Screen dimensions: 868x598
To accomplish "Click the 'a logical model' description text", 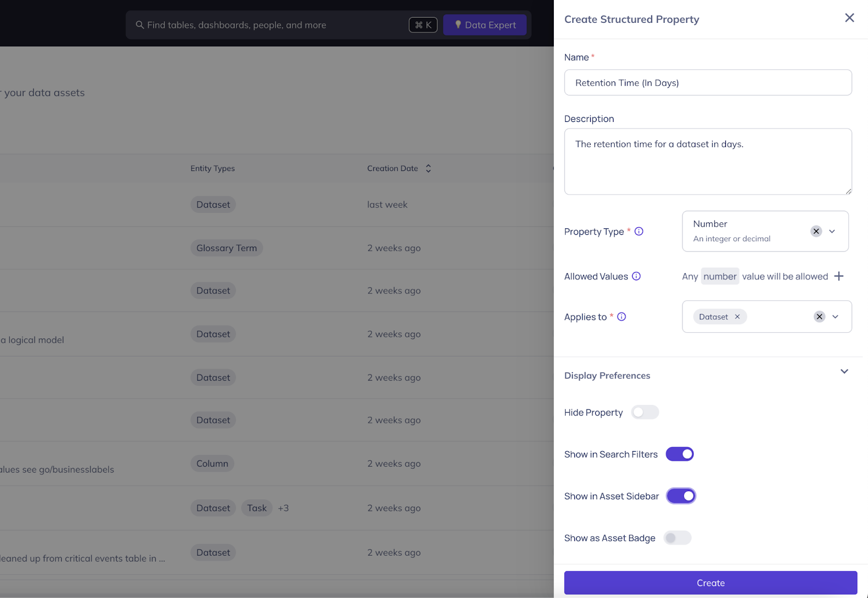I will point(33,340).
